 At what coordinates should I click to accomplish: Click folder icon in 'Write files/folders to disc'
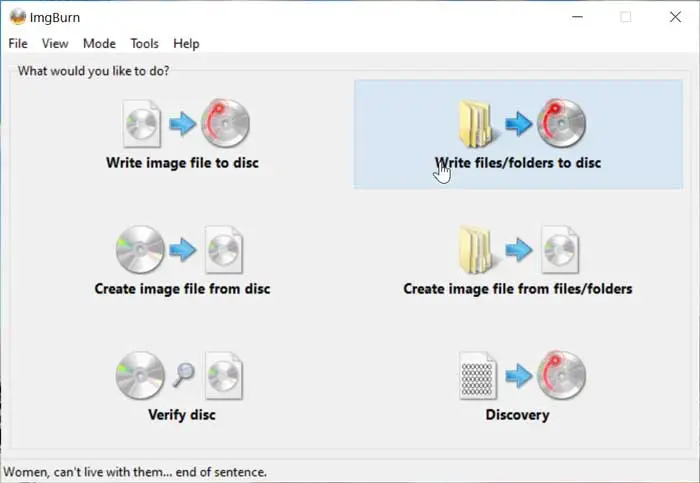click(x=476, y=124)
